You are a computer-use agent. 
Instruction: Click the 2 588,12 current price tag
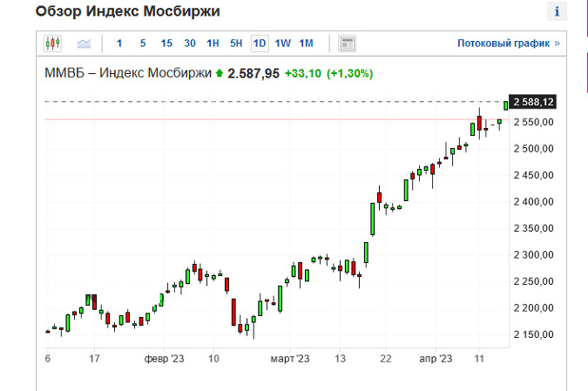coord(532,102)
